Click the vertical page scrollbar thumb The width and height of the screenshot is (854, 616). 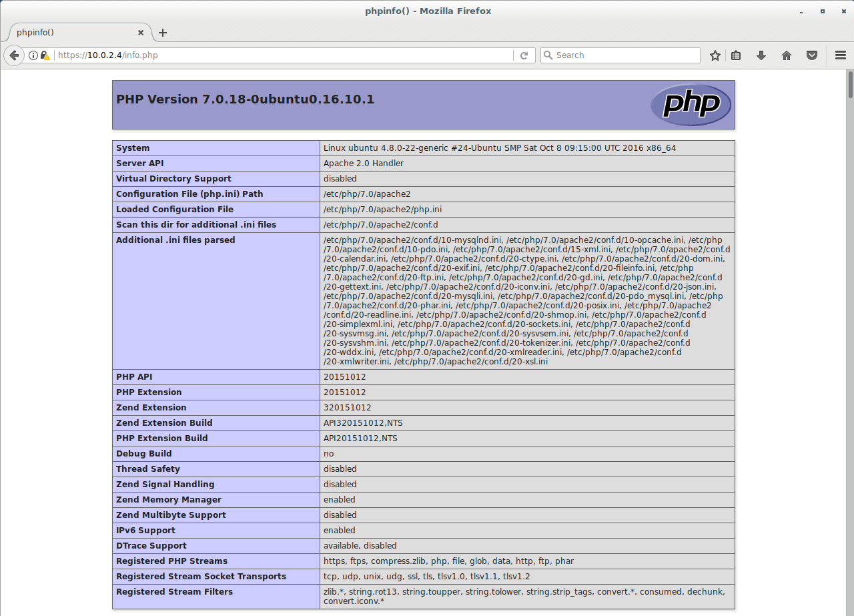[x=850, y=83]
